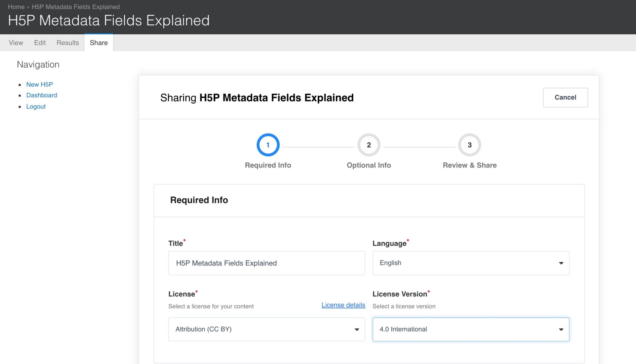Open the Results tab

point(67,43)
